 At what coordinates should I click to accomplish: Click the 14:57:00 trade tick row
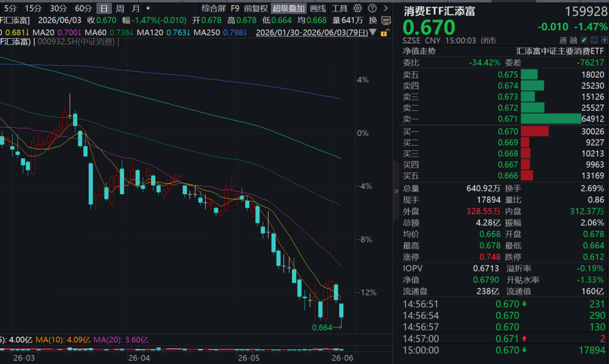tap(504, 339)
